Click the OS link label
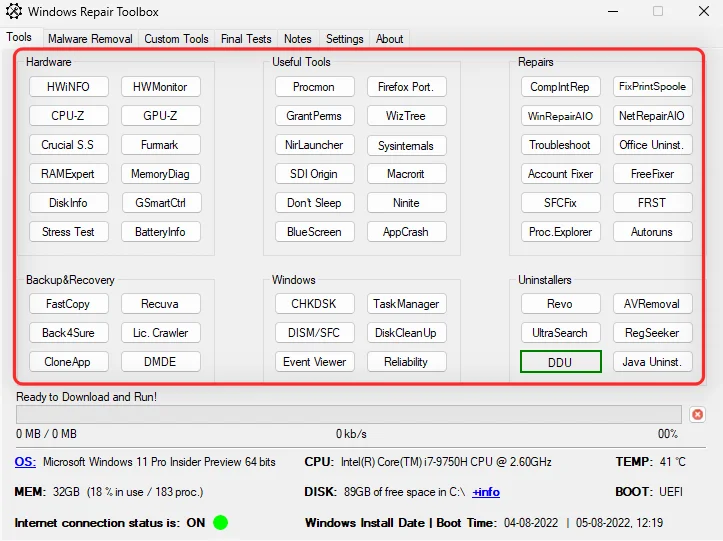This screenshot has width=723, height=541. (x=25, y=462)
